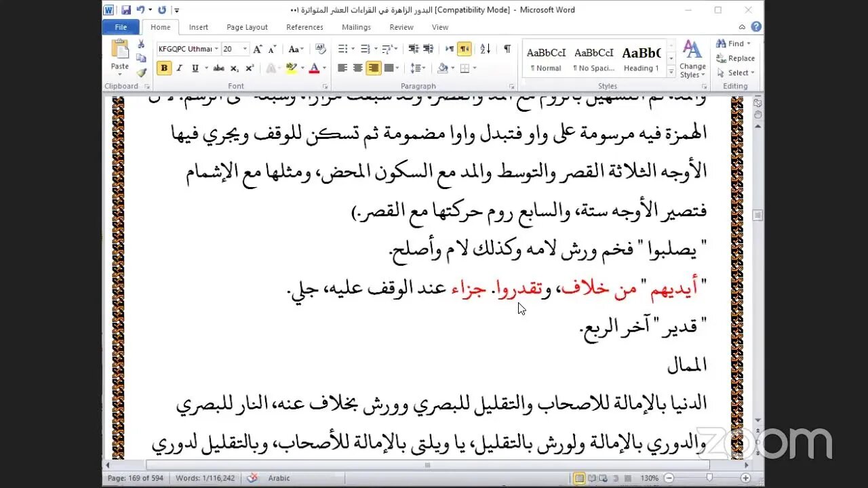Click the paragraph shading paint bucket
Image resolution: width=868 pixels, height=488 pixels.
click(x=443, y=68)
